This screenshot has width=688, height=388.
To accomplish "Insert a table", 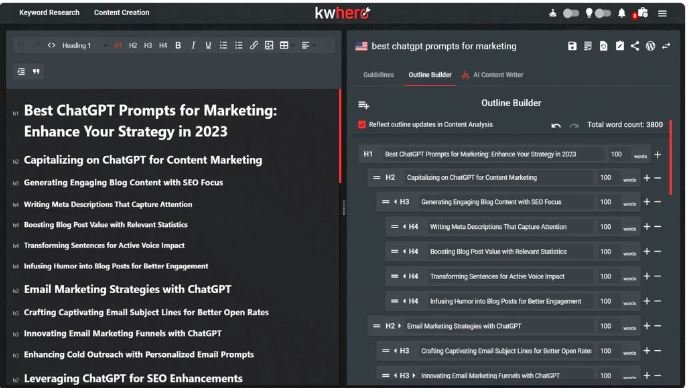I will pos(284,45).
